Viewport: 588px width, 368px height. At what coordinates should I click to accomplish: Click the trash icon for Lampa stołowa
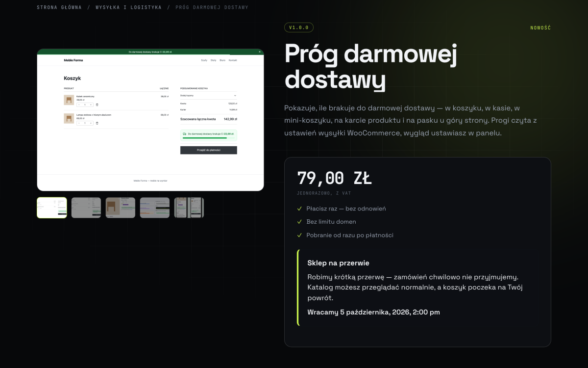[x=97, y=123]
